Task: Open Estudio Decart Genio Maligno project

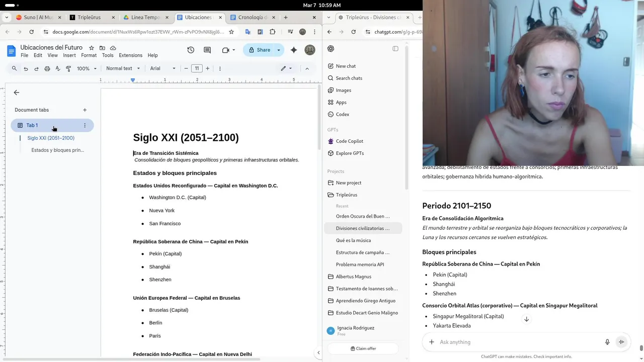Action: (363, 313)
